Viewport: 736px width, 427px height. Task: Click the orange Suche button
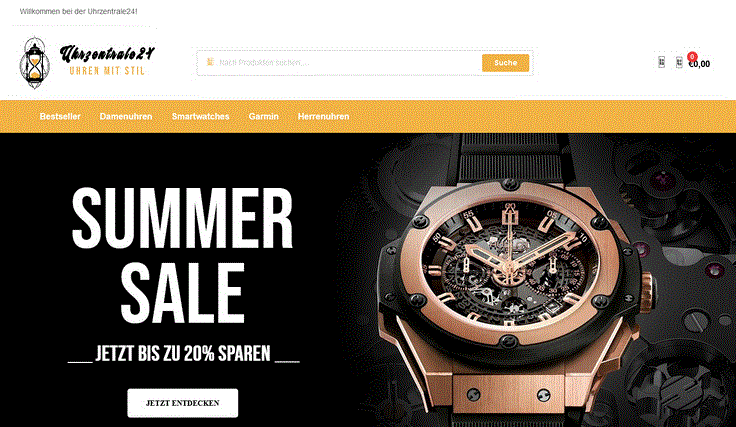(x=506, y=63)
